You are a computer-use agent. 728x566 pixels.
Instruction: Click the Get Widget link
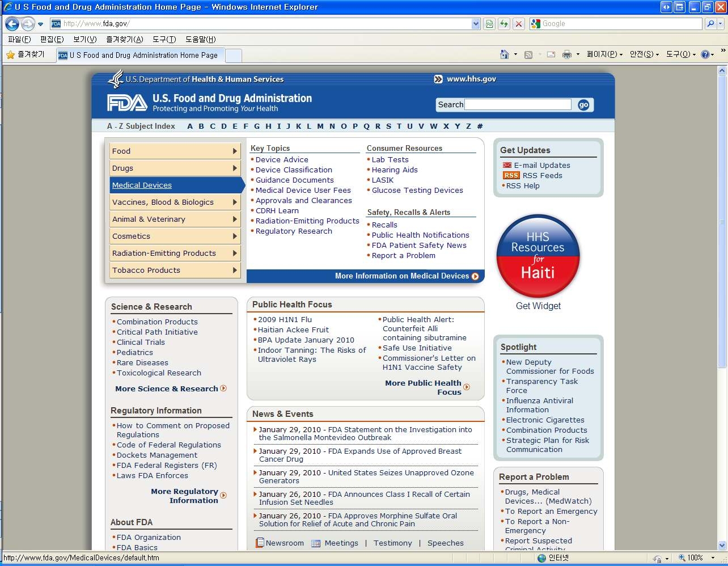click(538, 306)
